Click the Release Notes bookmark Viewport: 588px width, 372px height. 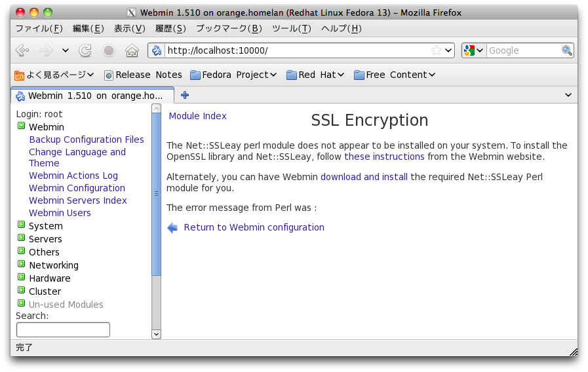click(x=143, y=75)
